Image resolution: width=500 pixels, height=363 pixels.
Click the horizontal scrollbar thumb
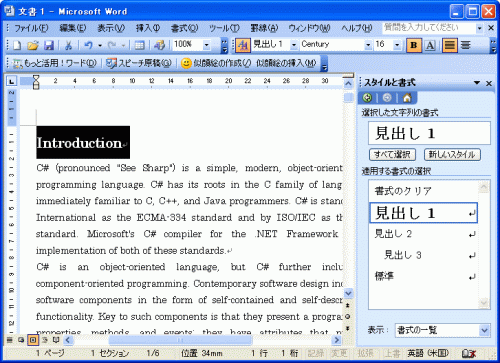(180, 340)
